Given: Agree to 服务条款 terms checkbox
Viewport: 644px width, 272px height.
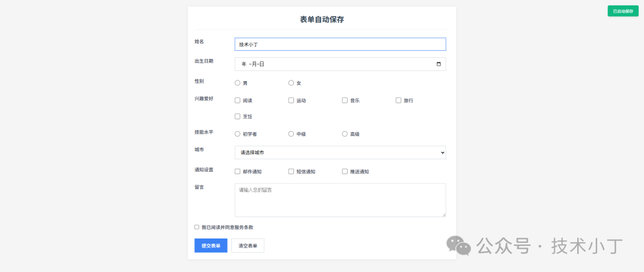Looking at the screenshot, I should click(x=197, y=227).
